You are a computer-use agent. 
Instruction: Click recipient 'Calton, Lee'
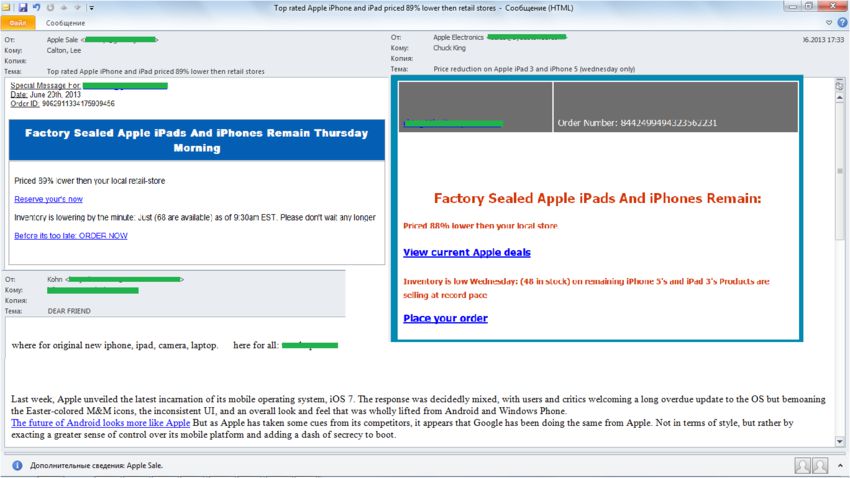[63, 50]
